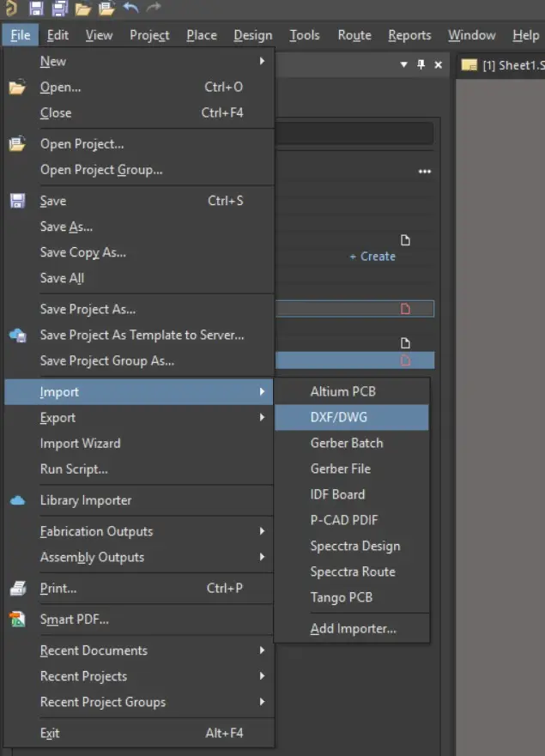Expand the Fabrication Outputs submenu
Viewport: 545px width, 756px height.
263,531
